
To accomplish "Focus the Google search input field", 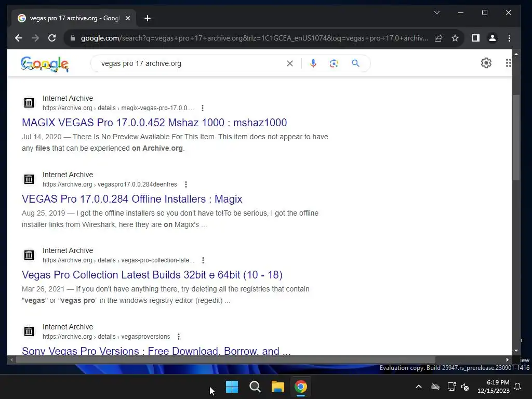I will point(192,63).
